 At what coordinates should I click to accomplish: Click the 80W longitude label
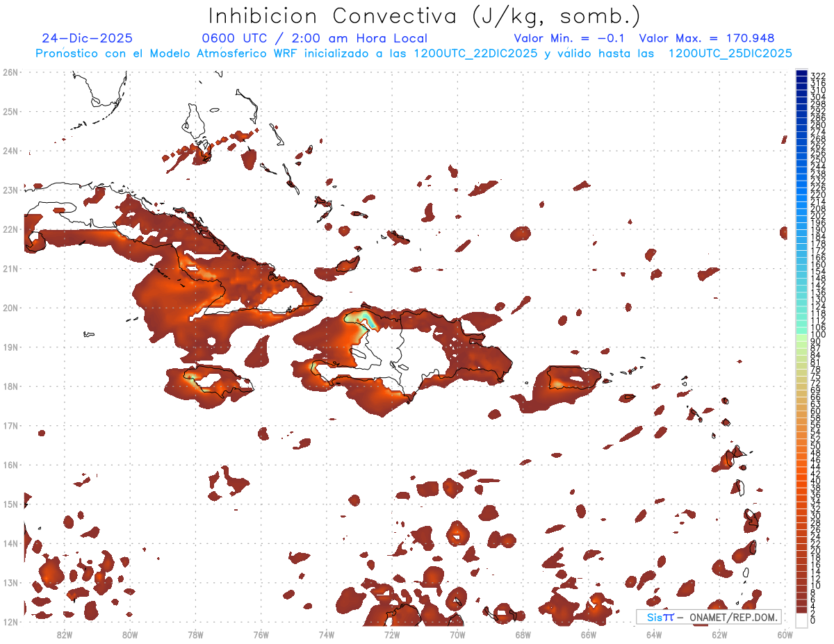click(x=130, y=634)
